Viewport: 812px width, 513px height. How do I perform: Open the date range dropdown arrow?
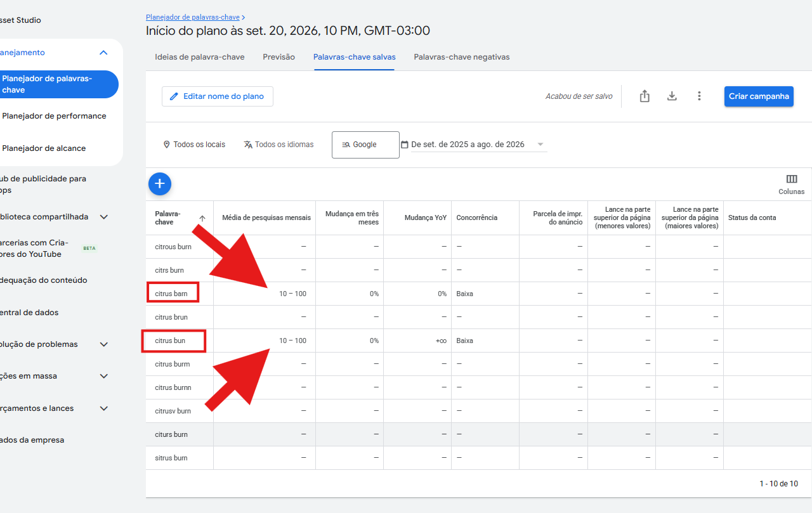540,145
